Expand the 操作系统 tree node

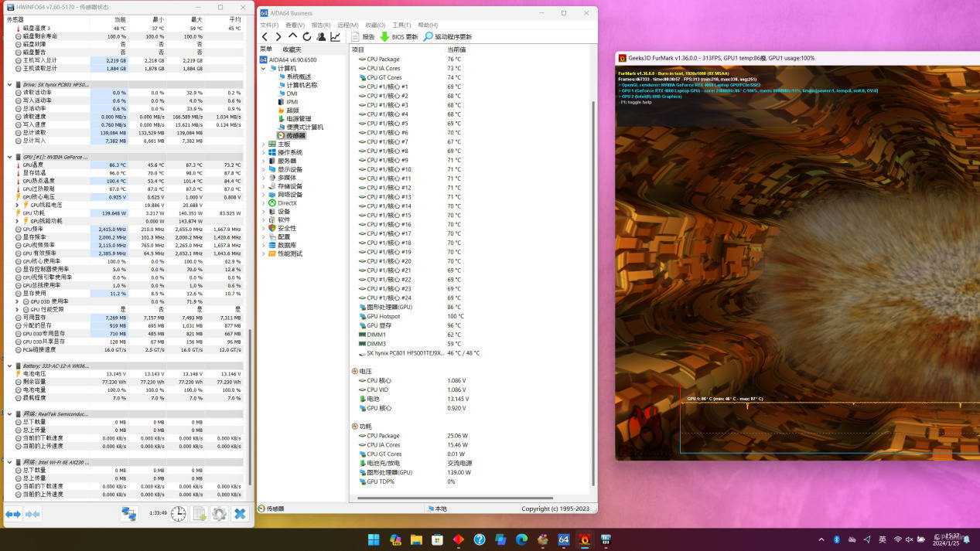click(263, 152)
